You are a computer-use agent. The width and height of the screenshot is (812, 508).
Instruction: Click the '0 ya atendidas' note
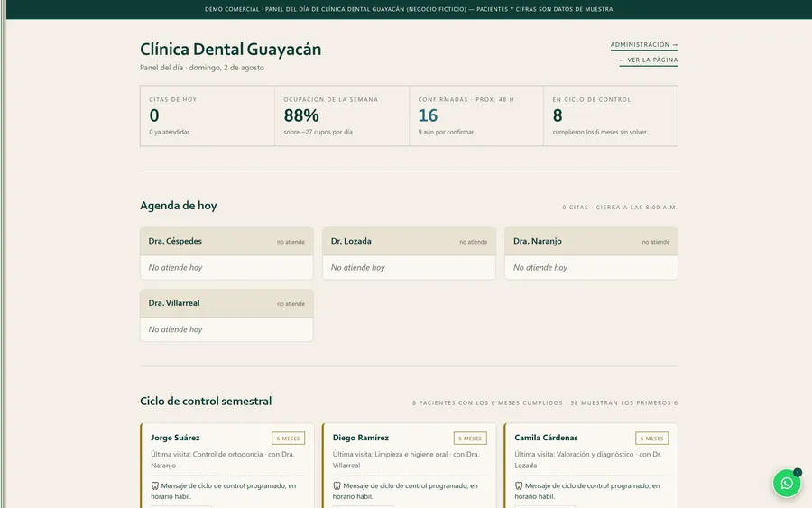point(170,132)
